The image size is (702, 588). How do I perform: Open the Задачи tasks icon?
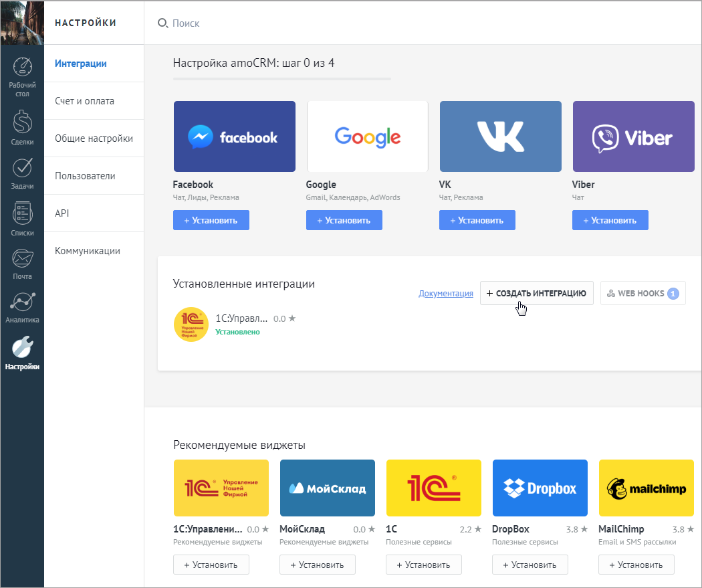coord(23,169)
